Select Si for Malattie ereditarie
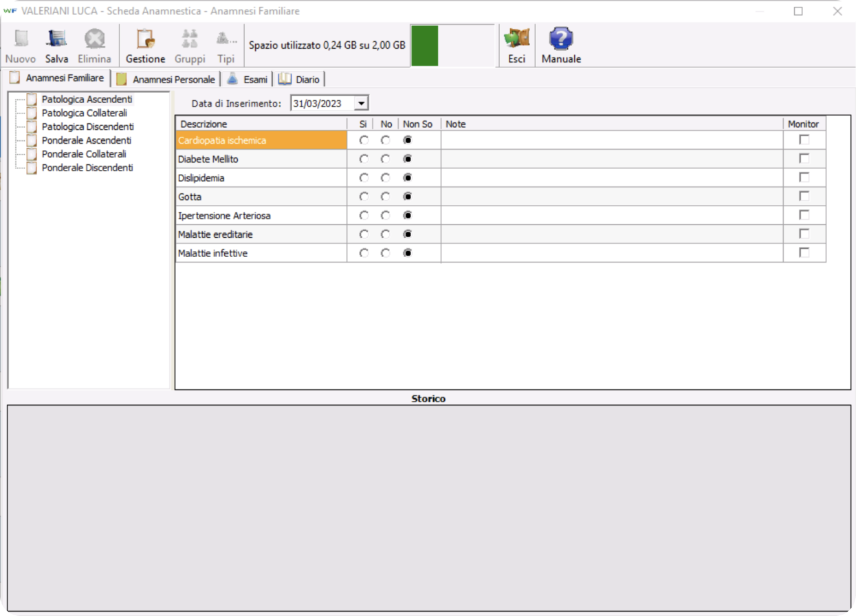This screenshot has width=856, height=616. (x=364, y=234)
